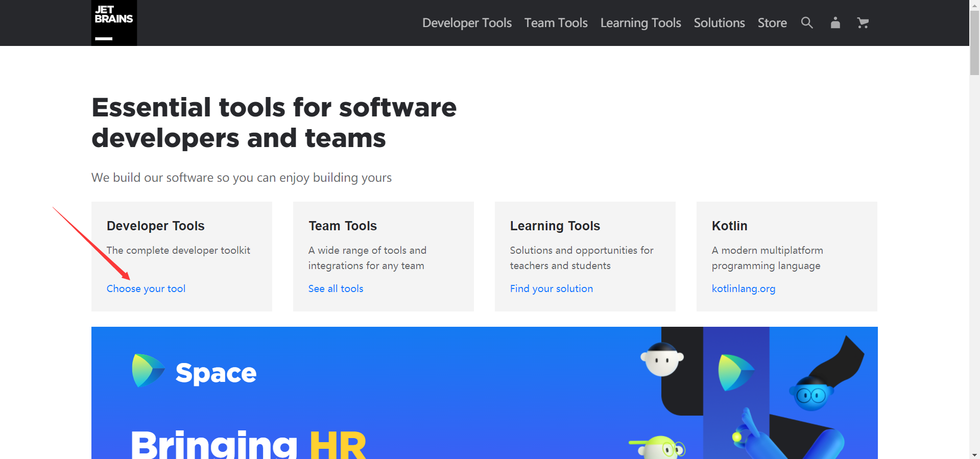Click the JetBrains logo
This screenshot has height=459, width=980.
pyautogui.click(x=114, y=23)
